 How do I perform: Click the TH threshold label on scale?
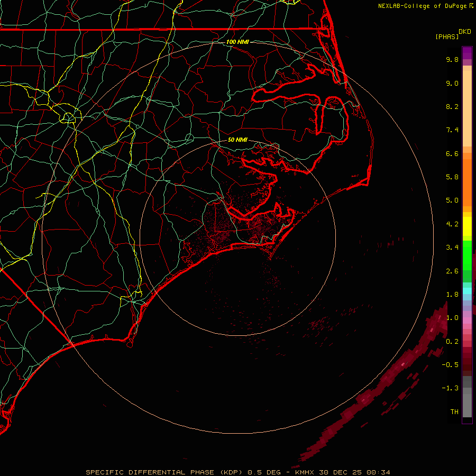pyautogui.click(x=454, y=411)
